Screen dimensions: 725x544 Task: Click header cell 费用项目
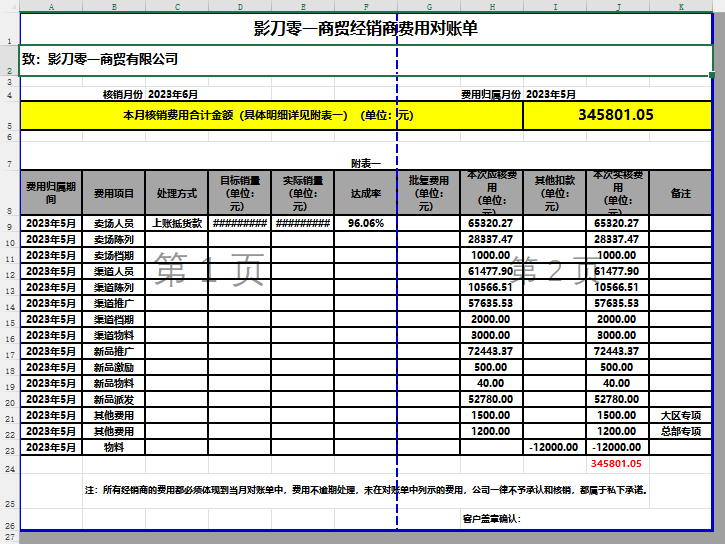pyautogui.click(x=114, y=193)
